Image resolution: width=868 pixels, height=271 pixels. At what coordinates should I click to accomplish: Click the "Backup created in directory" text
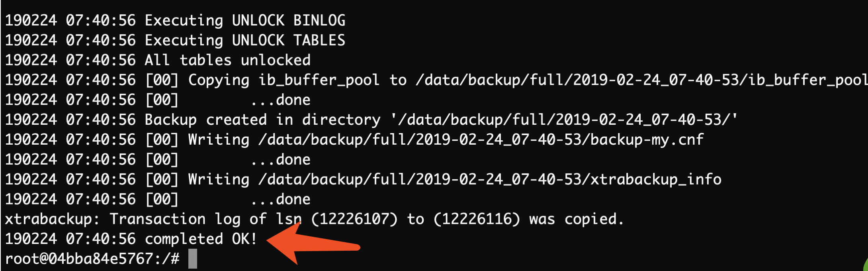tap(262, 120)
